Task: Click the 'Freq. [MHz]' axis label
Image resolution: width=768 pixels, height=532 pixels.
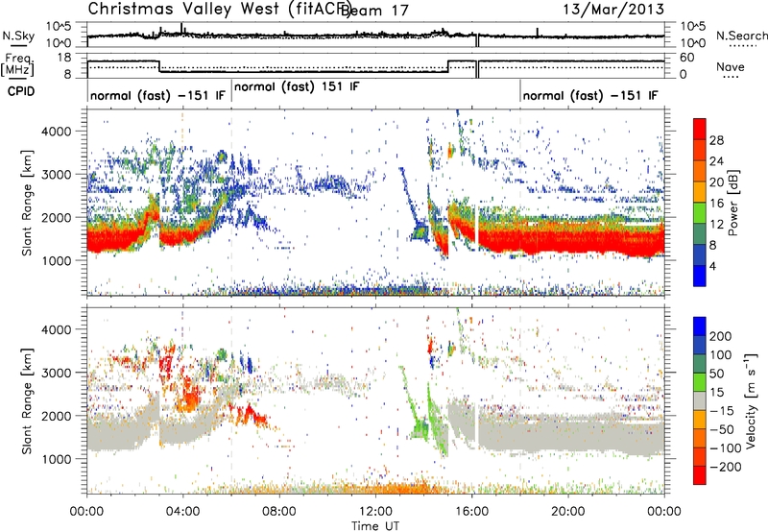Action: (x=17, y=64)
